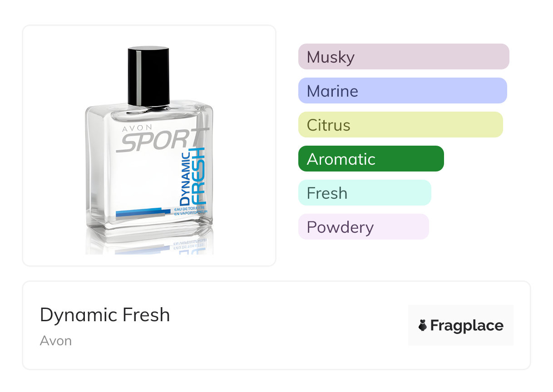553x392 pixels.
Task: Click the Fragplace wordmark text
Action: (x=467, y=325)
